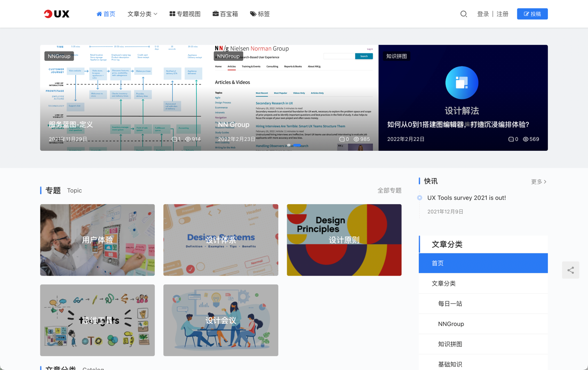Open article 如何从0到1搭建图编辑器
588x370 pixels.
[x=458, y=124]
